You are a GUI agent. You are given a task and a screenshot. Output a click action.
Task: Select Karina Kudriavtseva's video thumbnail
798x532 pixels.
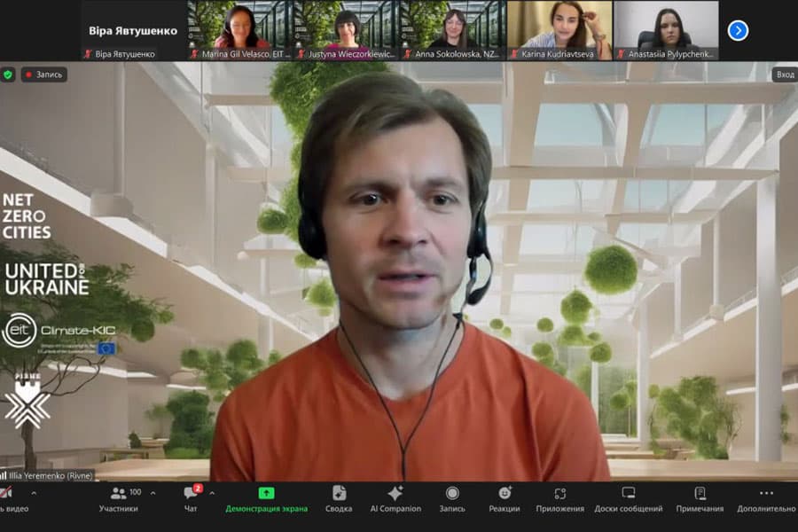pyautogui.click(x=559, y=30)
